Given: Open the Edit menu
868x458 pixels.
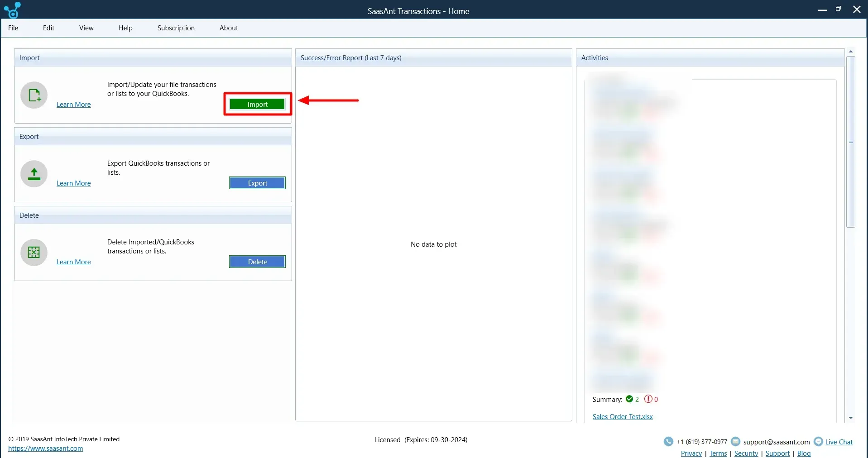Looking at the screenshot, I should click(x=48, y=28).
